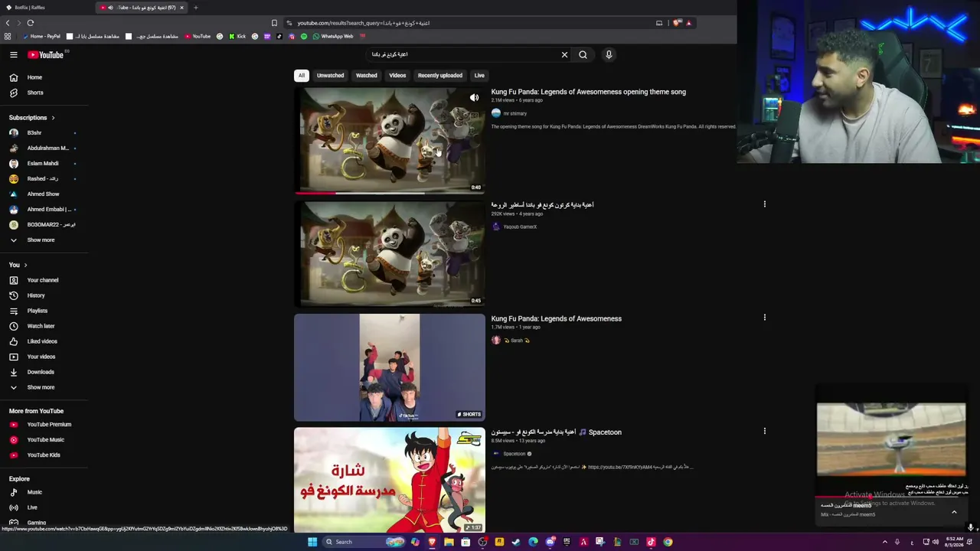Open the Brave Shields icon
980x551 pixels.
677,23
